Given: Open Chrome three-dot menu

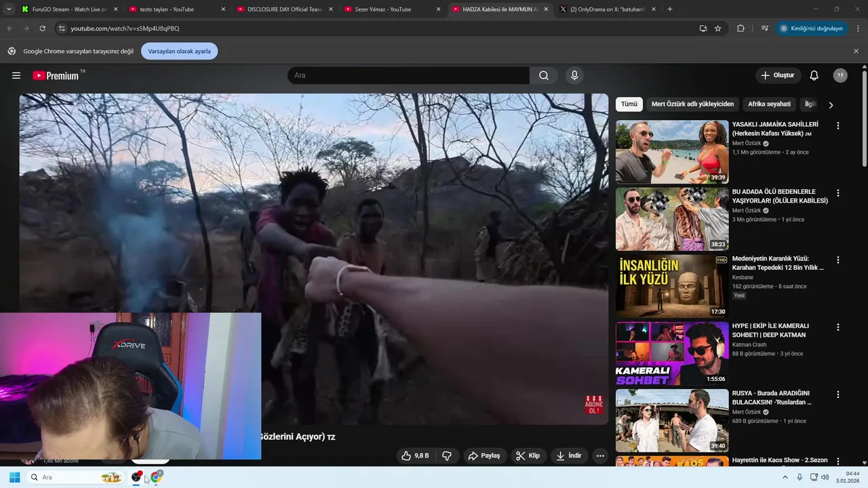Looking at the screenshot, I should point(859,28).
